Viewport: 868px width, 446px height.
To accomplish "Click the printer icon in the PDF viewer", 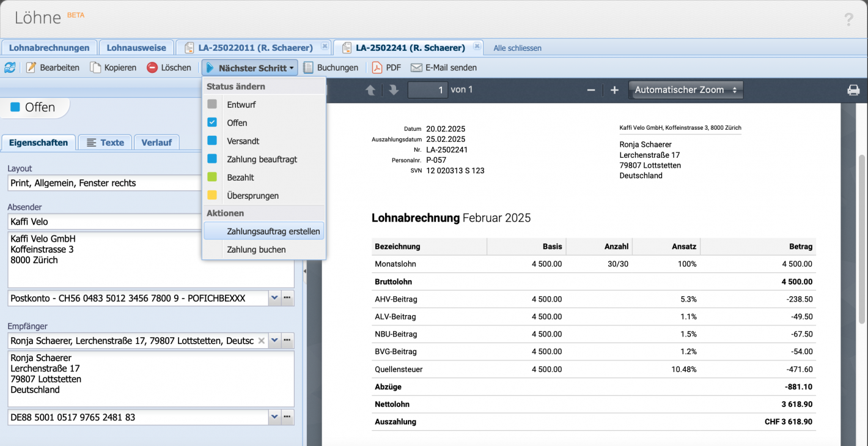I will click(853, 89).
